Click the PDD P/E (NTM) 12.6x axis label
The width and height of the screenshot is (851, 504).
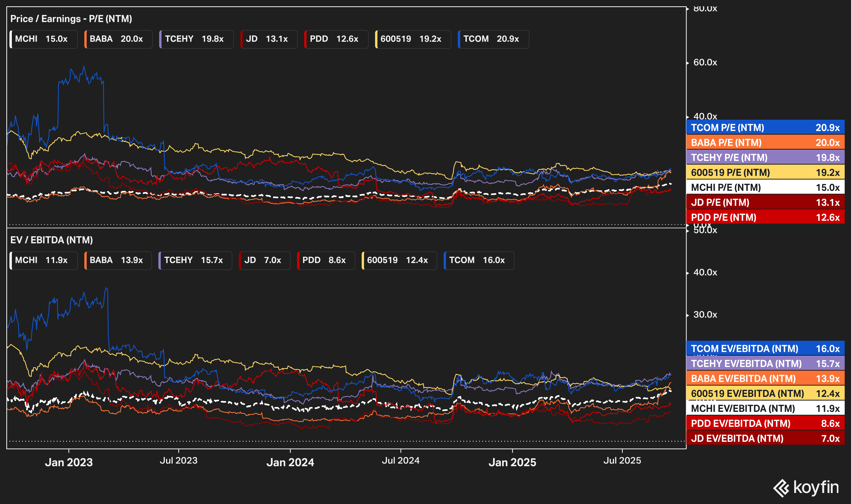pyautogui.click(x=765, y=217)
